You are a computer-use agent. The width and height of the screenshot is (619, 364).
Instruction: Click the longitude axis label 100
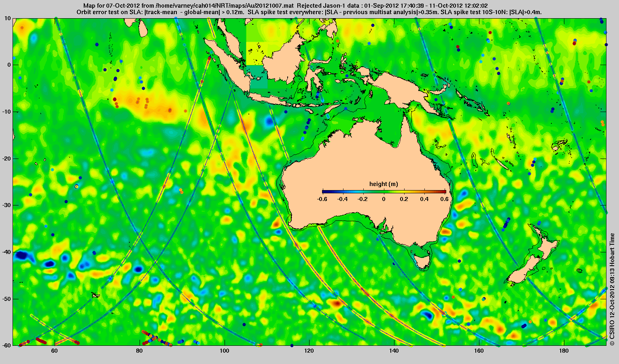tap(224, 351)
